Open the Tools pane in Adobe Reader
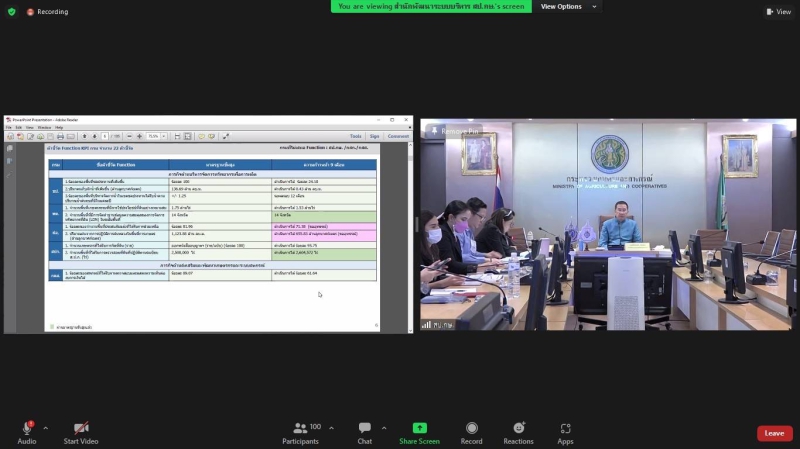Viewport: 800px width, 449px height. click(355, 136)
